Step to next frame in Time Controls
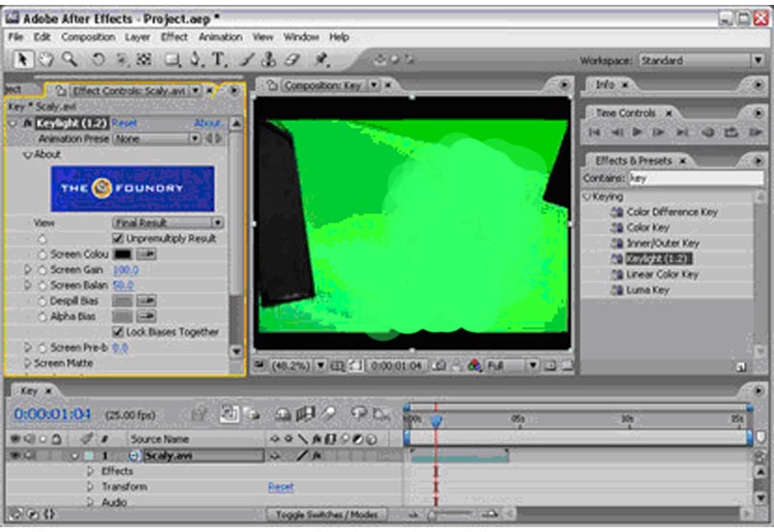 (659, 133)
